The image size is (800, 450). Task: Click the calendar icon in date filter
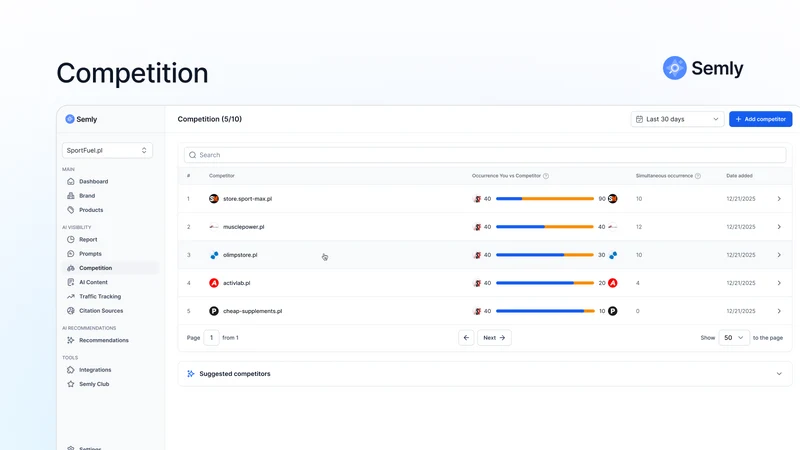click(639, 119)
